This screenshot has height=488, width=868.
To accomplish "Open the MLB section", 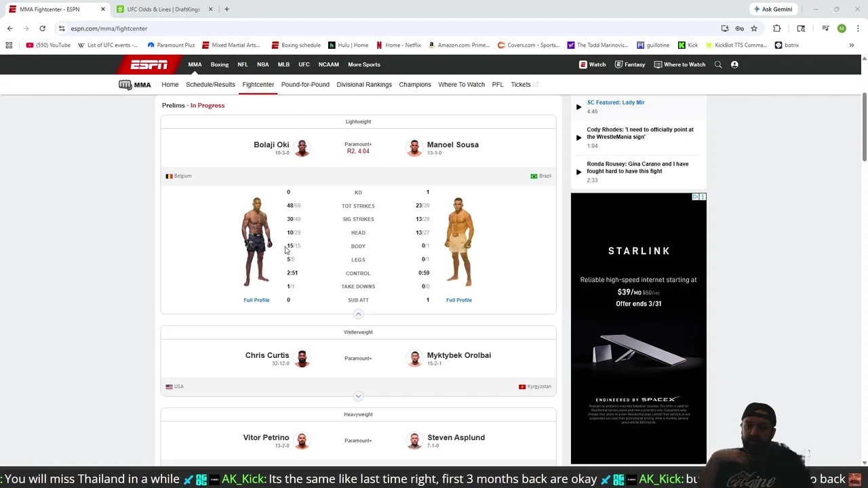I will (x=283, y=64).
